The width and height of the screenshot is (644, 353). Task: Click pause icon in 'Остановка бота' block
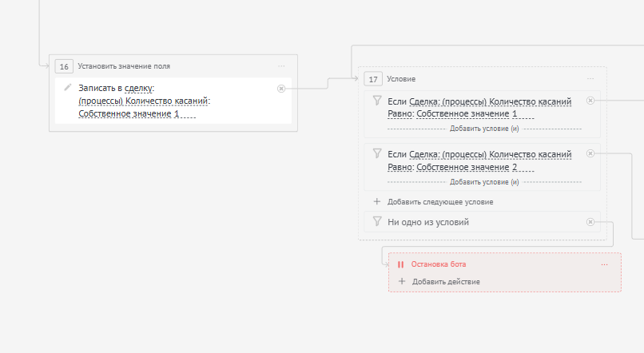(400, 264)
